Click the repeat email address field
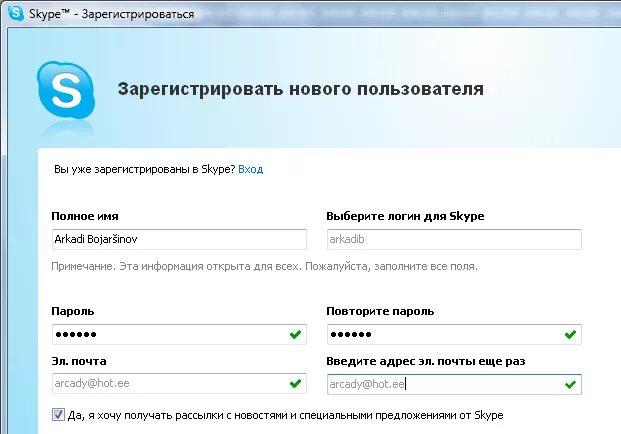The height and width of the screenshot is (434, 621). tap(454, 384)
